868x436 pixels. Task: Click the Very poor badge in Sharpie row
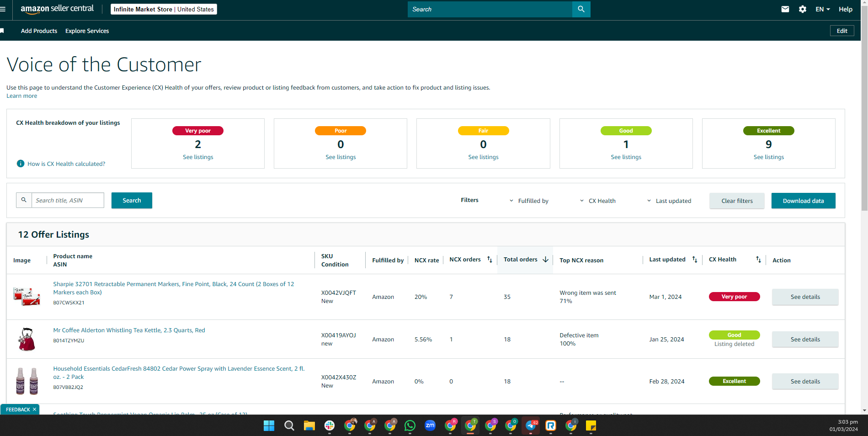[x=734, y=297]
